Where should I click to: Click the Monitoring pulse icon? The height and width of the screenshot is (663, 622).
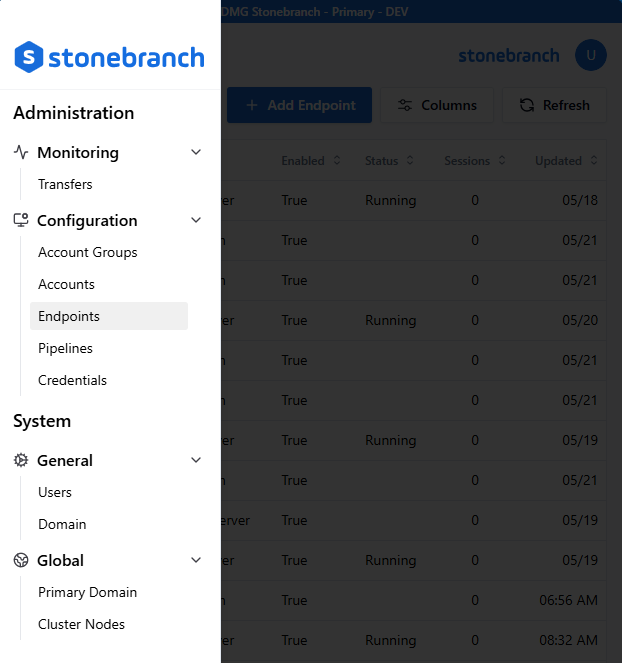(x=21, y=153)
